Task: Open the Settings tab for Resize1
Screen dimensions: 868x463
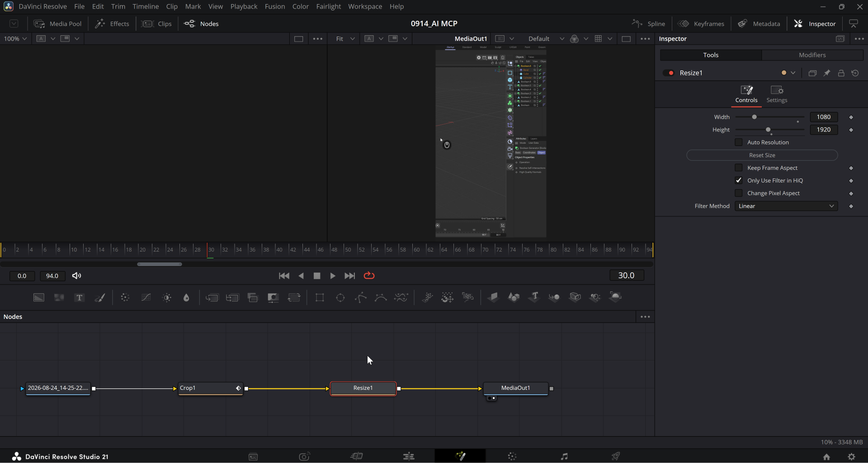Action: [x=777, y=94]
